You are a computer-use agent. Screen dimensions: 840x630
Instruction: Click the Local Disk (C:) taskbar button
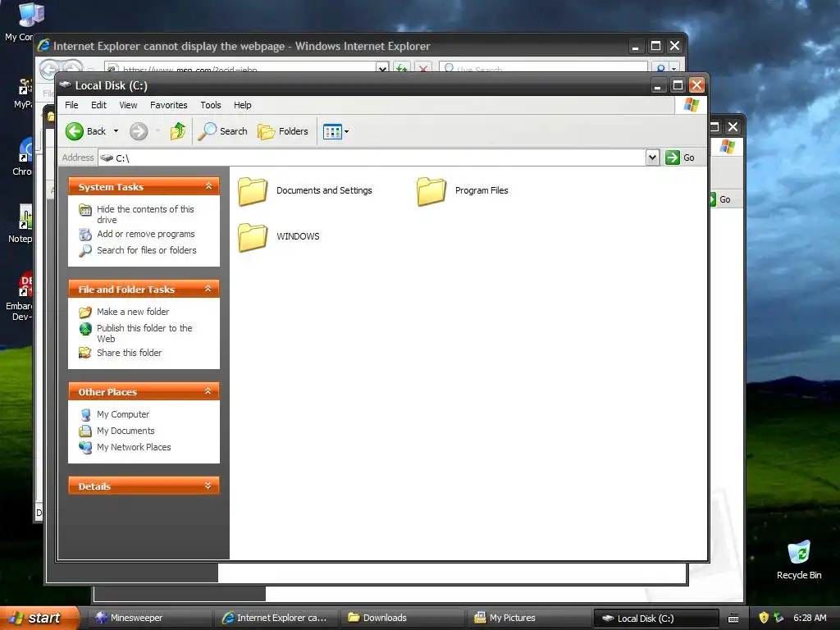[x=656, y=619]
